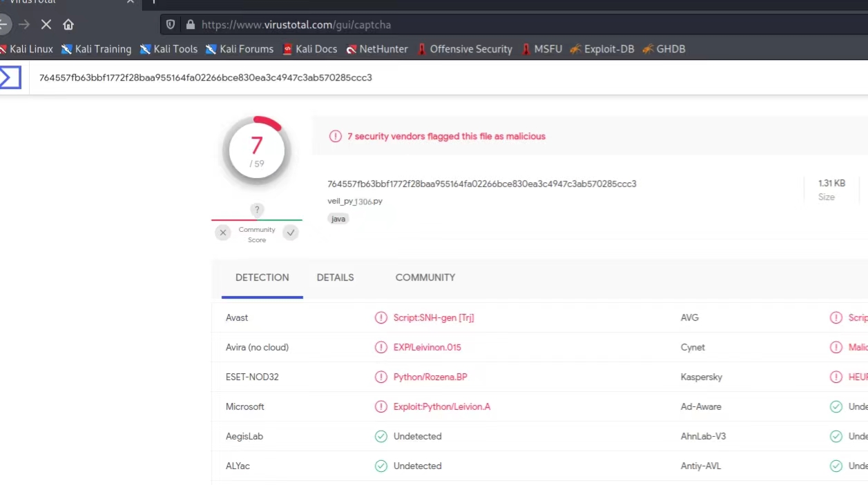
Task: Click the tracking protection shield icon
Action: pos(171,25)
